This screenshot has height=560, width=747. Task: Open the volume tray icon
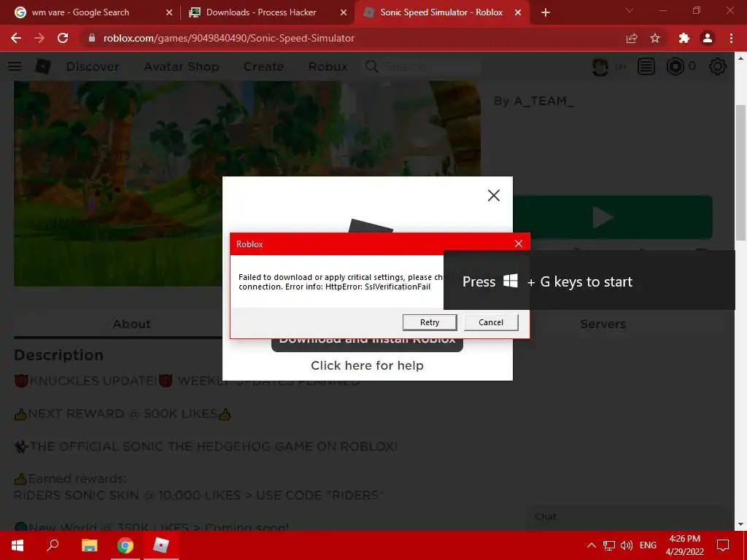[627, 545]
